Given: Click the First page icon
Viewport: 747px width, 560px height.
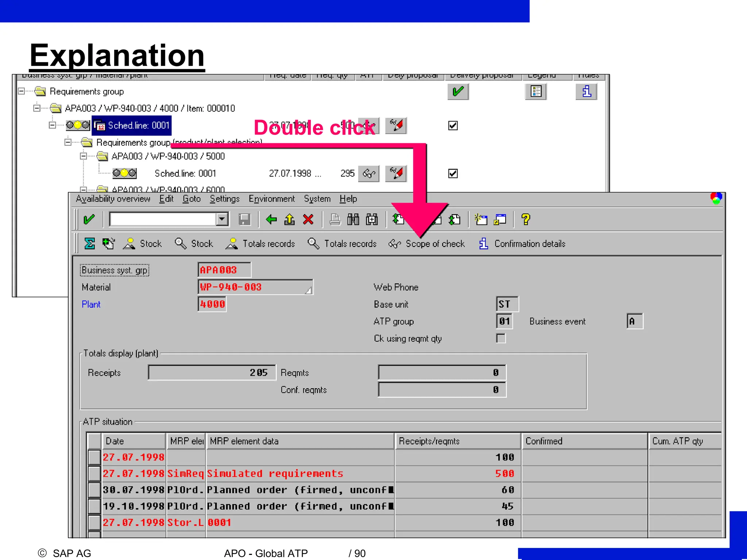Looking at the screenshot, I should pos(398,219).
